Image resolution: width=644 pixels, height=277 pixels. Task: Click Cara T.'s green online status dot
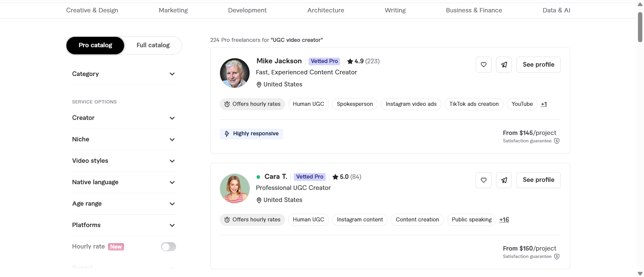coord(258,177)
